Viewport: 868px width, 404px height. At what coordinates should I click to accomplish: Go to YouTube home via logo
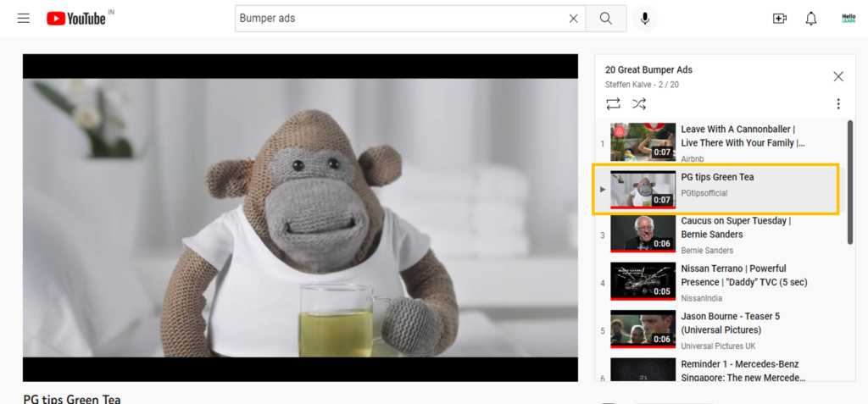[x=75, y=19]
